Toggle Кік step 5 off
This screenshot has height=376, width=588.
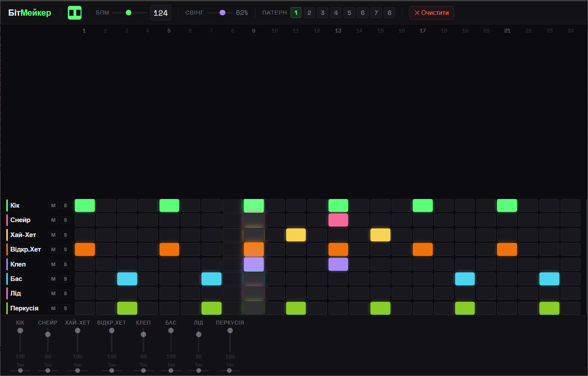tap(169, 205)
